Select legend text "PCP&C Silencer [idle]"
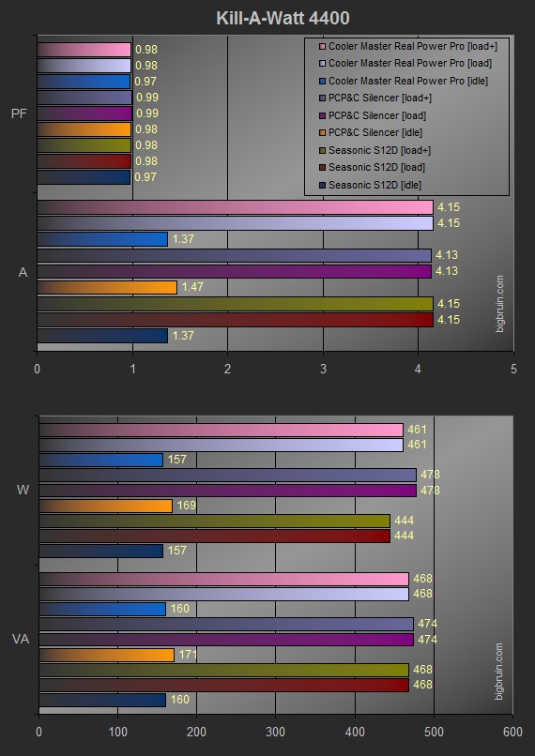Viewport: 535px width, 756px height. tap(375, 133)
